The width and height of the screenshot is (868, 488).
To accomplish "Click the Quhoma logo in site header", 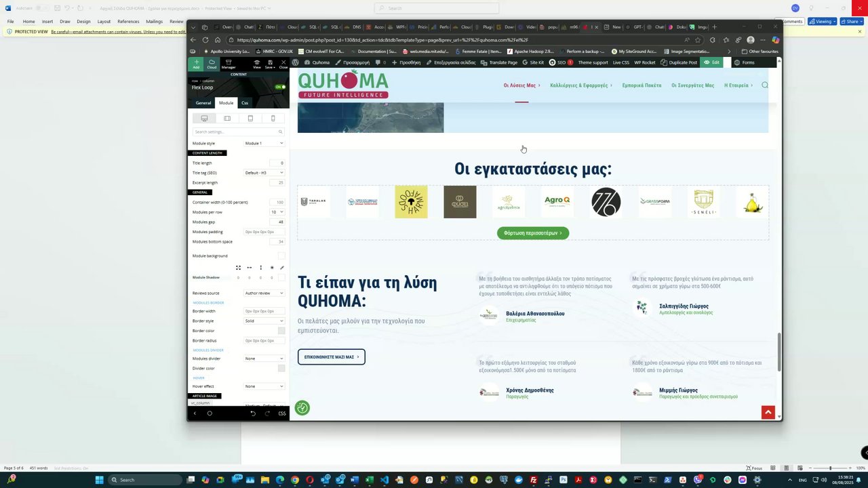I will pyautogui.click(x=343, y=85).
